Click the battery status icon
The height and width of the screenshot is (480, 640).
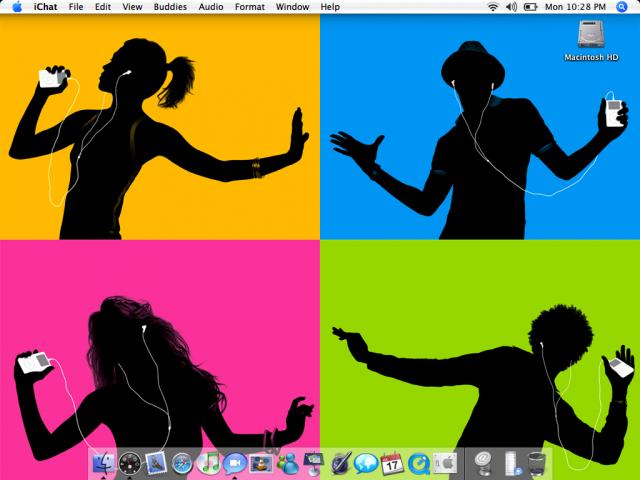click(530, 7)
